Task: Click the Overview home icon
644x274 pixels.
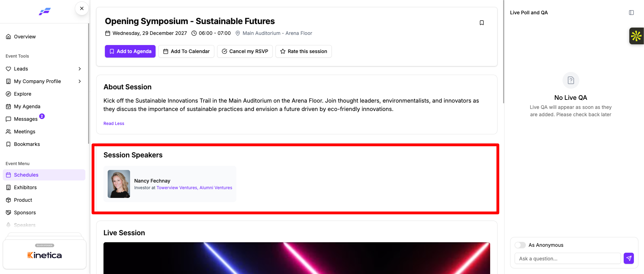Action: [x=8, y=37]
